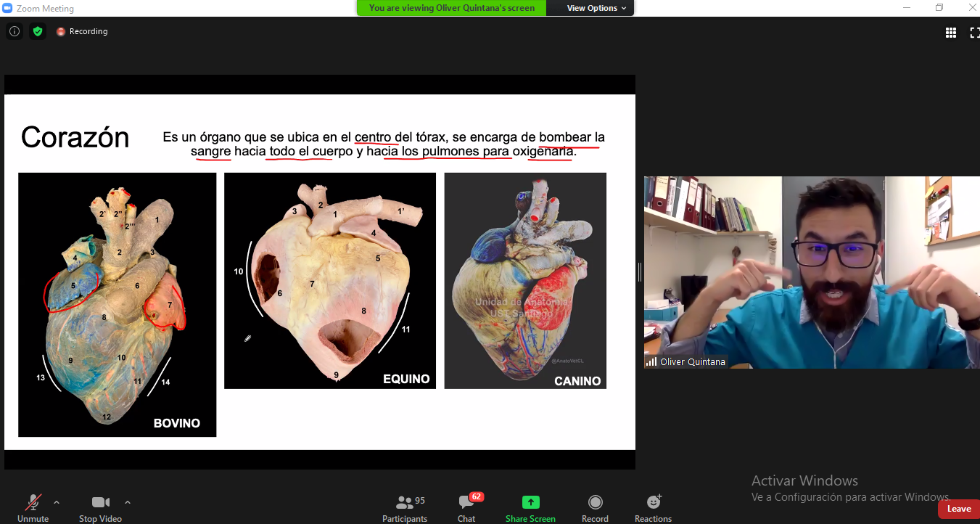The image size is (980, 524).
Task: Switch to gallery view grid icon
Action: [x=950, y=32]
